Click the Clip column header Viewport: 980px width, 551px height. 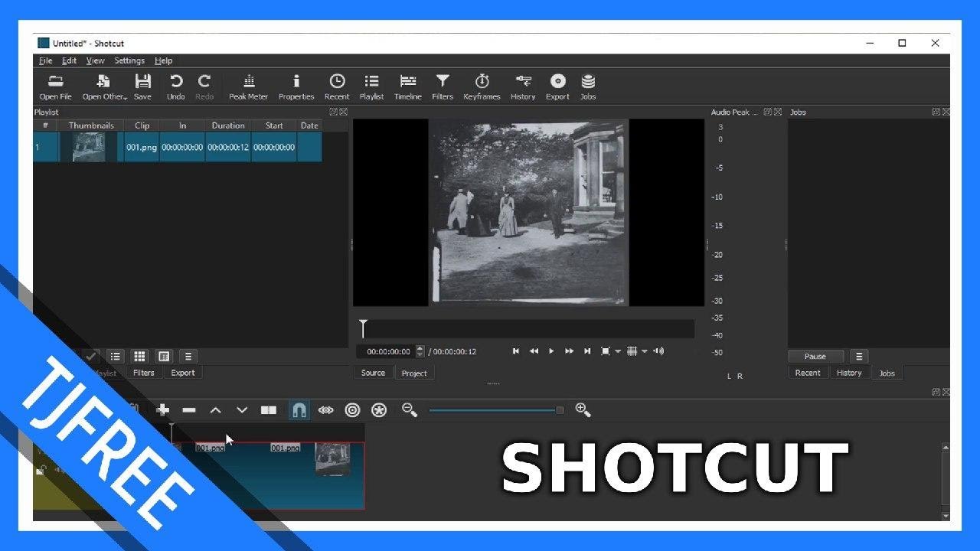(142, 126)
